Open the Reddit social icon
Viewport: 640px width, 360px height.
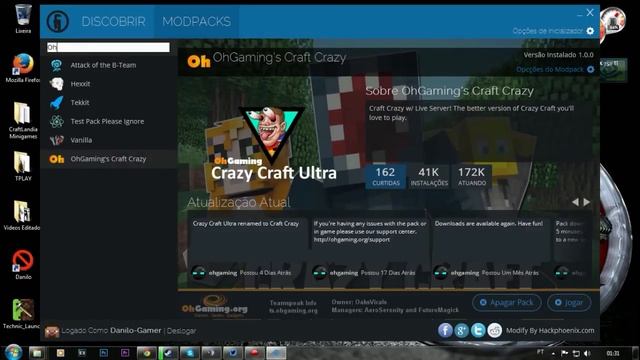495,331
